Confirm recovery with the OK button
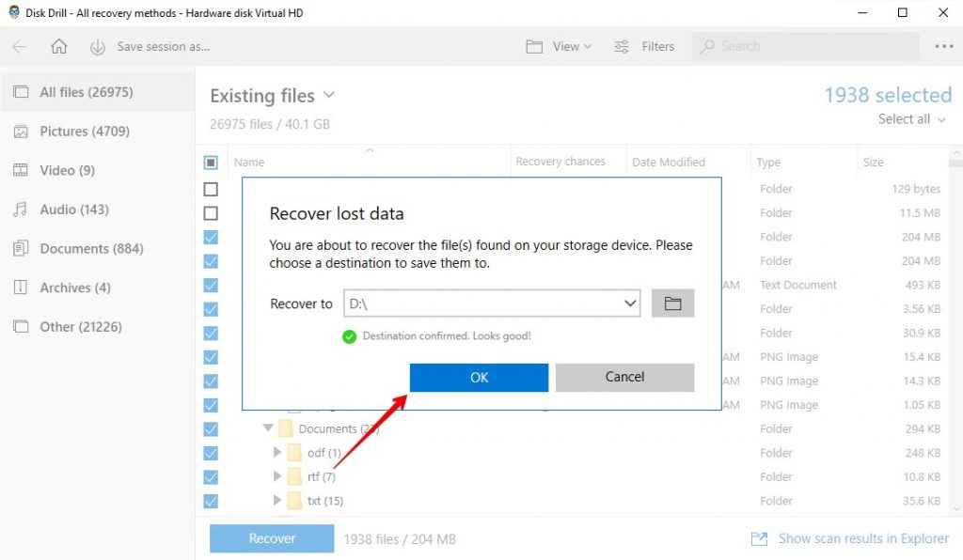963x560 pixels. 479,377
